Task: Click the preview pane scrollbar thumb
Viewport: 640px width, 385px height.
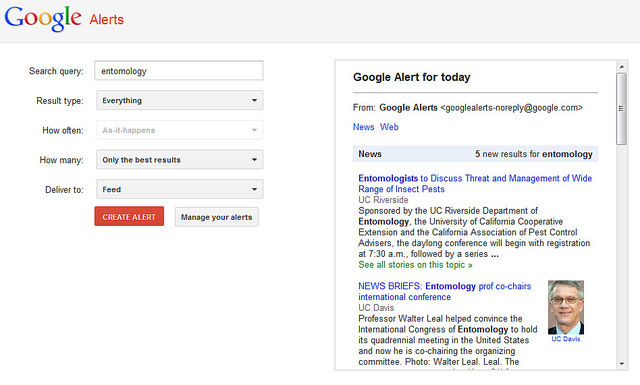Action: pyautogui.click(x=622, y=109)
